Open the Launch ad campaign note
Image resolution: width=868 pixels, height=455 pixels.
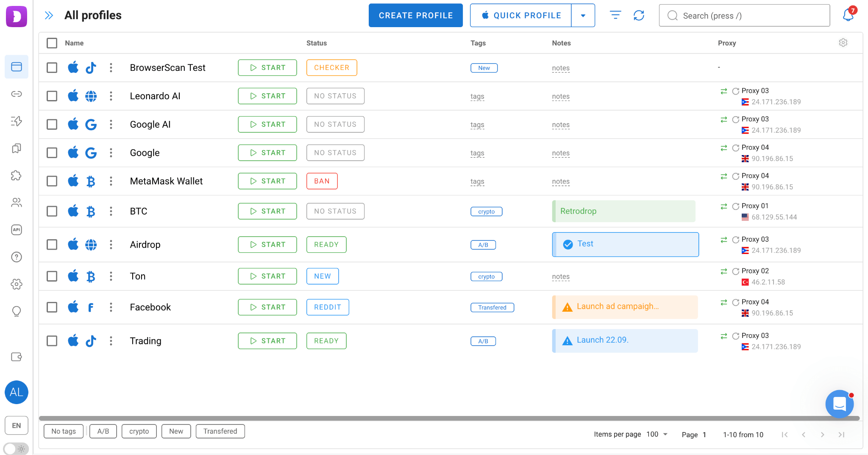click(625, 307)
